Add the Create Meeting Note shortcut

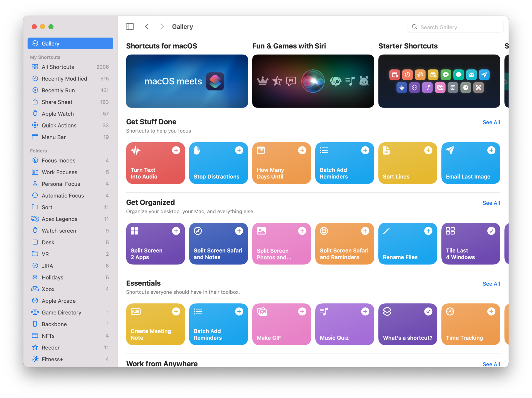pos(176,311)
